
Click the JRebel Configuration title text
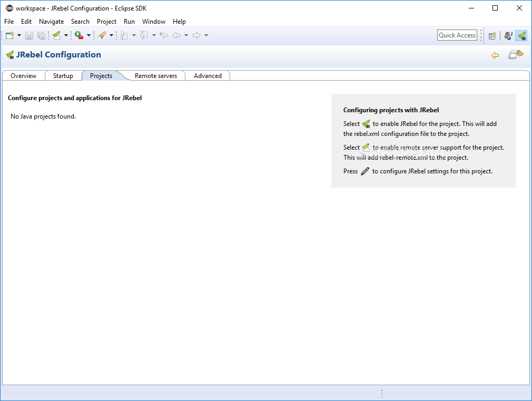click(x=58, y=55)
